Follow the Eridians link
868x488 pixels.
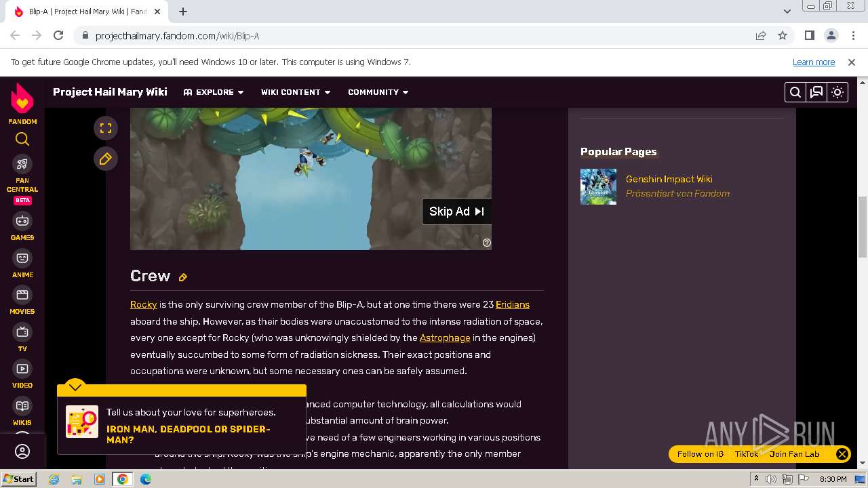coord(513,304)
